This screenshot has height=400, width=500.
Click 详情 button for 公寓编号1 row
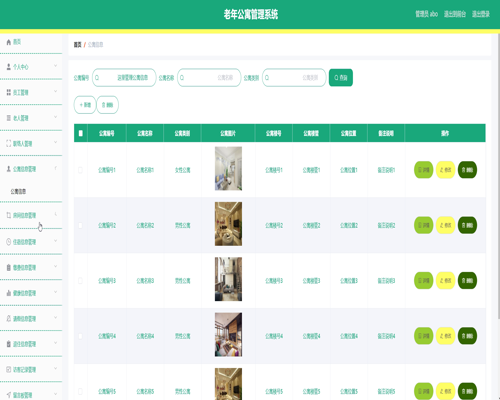tap(423, 170)
